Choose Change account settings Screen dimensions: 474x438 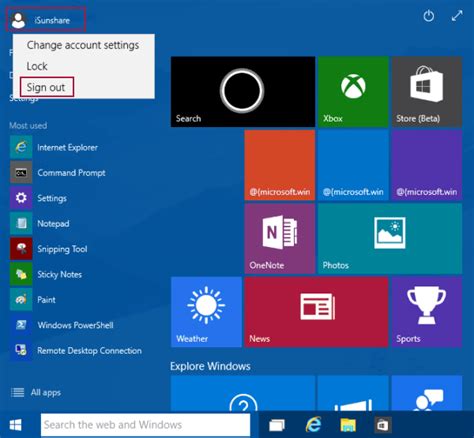click(x=83, y=45)
